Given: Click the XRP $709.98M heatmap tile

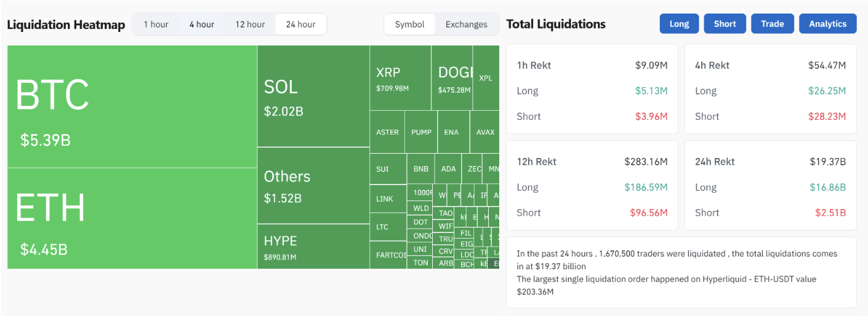Looking at the screenshot, I should [400, 78].
